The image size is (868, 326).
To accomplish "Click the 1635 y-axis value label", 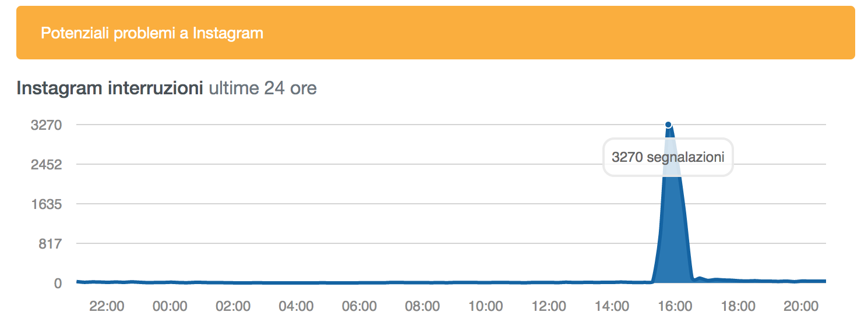I will click(46, 204).
